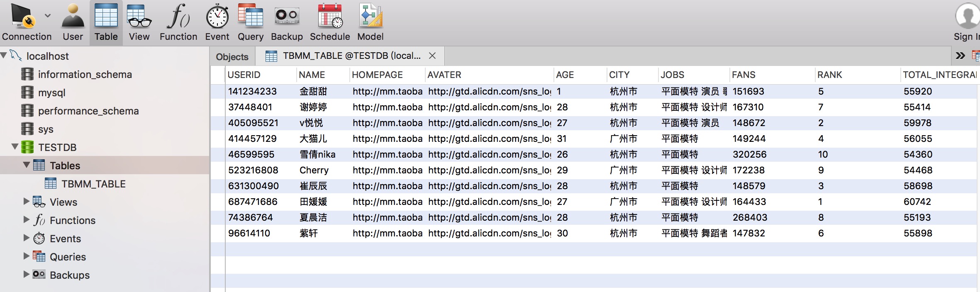Expand the Backups folder
This screenshot has width=980, height=292.
tap(27, 274)
